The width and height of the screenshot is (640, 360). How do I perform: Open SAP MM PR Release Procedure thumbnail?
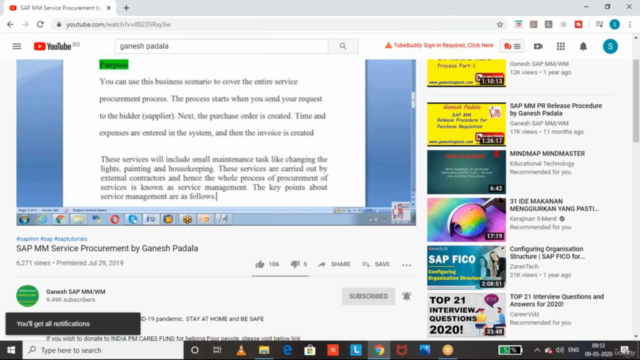coord(467,124)
